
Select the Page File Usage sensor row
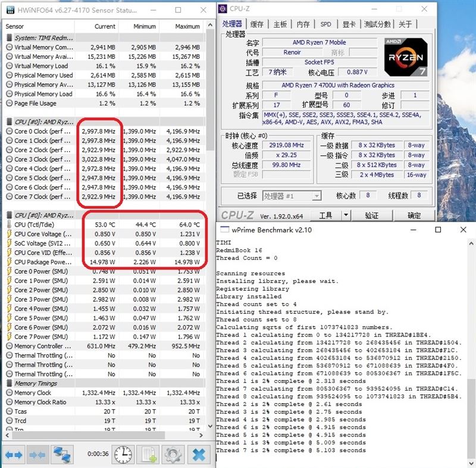pyautogui.click(x=104, y=103)
